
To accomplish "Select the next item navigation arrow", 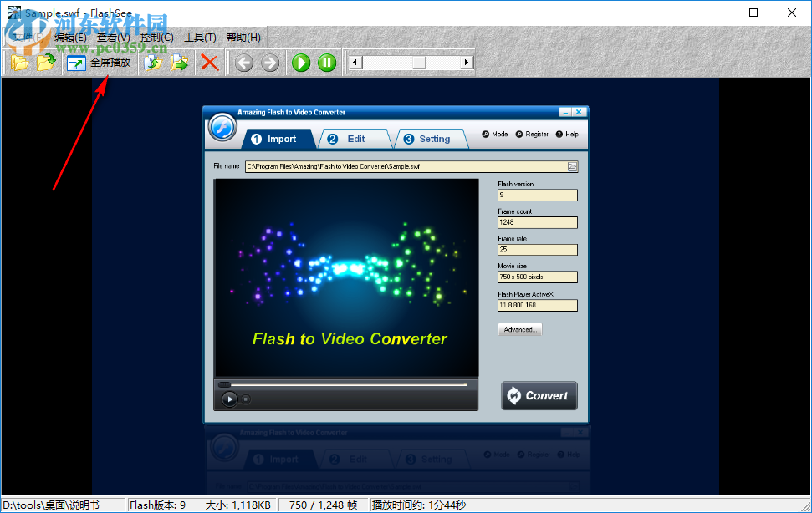I will [x=268, y=62].
